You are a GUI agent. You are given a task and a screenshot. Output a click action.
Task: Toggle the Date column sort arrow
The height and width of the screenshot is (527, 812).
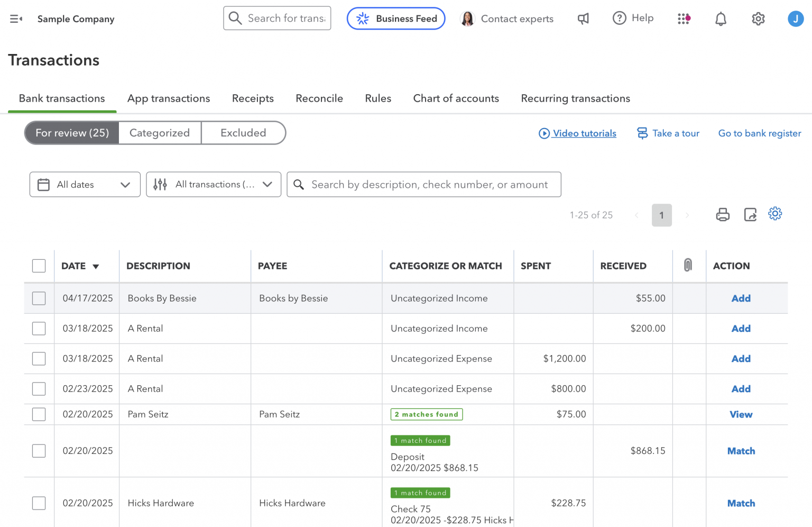[x=96, y=266]
